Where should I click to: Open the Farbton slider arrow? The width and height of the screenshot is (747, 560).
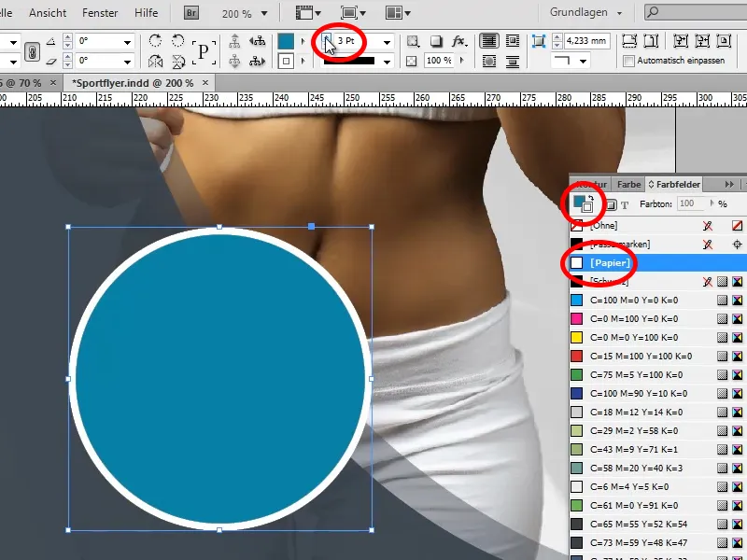tap(712, 203)
